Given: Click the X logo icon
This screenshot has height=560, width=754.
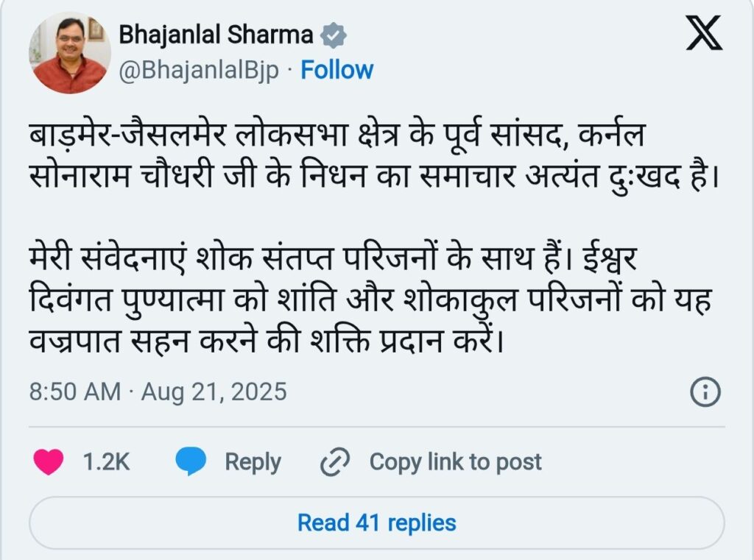Looking at the screenshot, I should [x=703, y=33].
